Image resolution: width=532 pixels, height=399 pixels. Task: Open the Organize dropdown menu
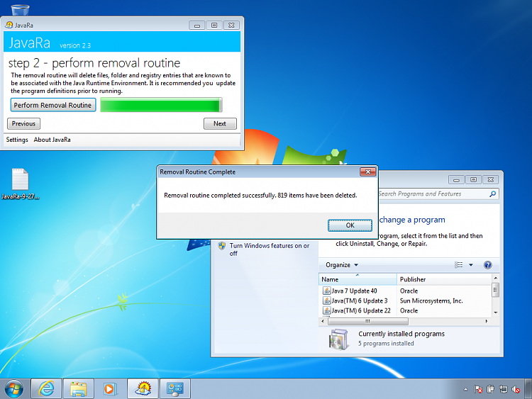[342, 265]
